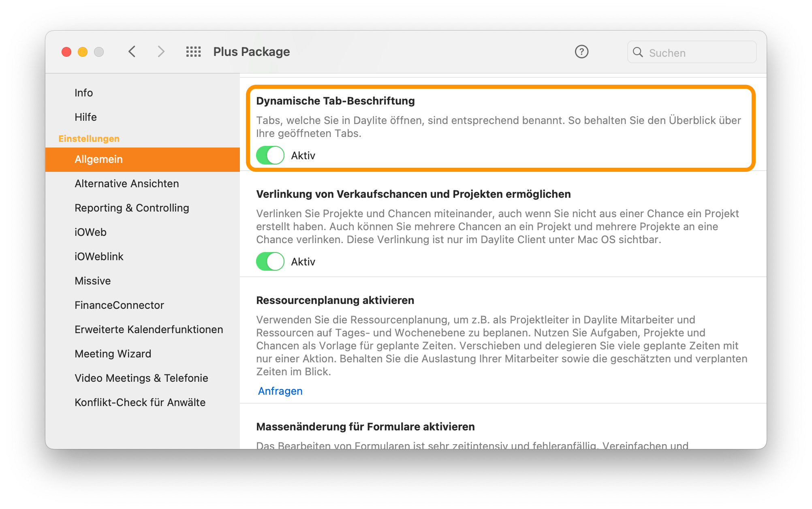Open the grid app switcher icon
Image resolution: width=812 pixels, height=509 pixels.
[x=193, y=51]
